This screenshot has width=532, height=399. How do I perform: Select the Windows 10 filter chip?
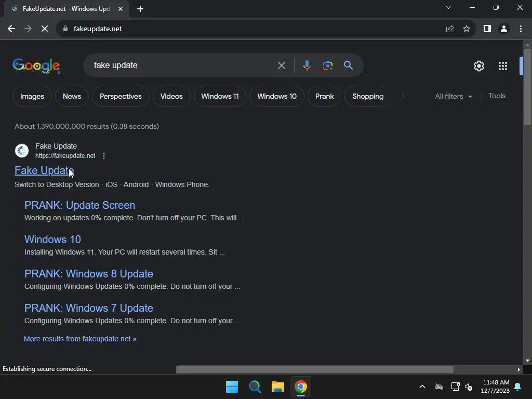pos(277,96)
